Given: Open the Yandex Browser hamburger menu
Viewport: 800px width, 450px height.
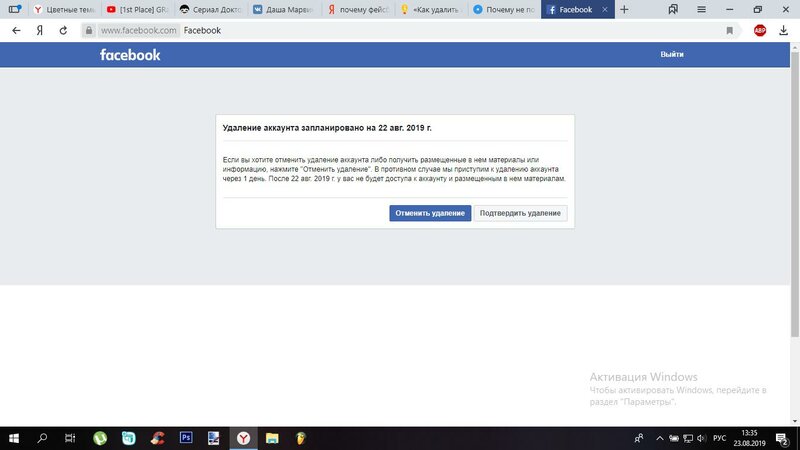Looking at the screenshot, I should [x=702, y=9].
